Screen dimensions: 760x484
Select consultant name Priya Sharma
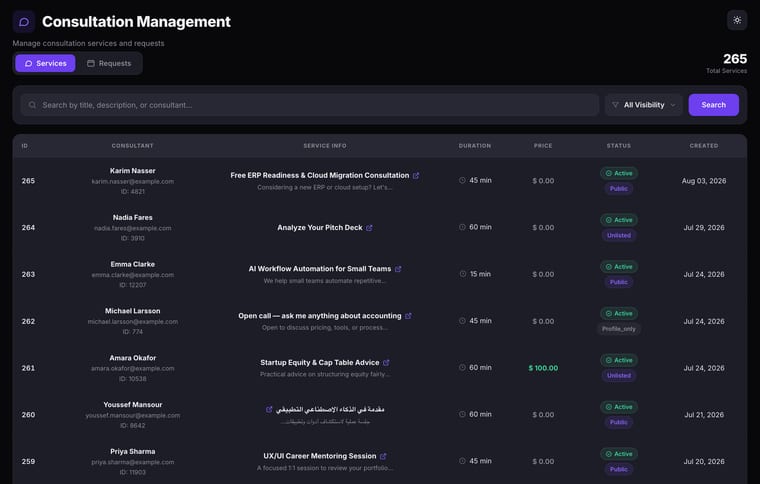[x=133, y=452]
